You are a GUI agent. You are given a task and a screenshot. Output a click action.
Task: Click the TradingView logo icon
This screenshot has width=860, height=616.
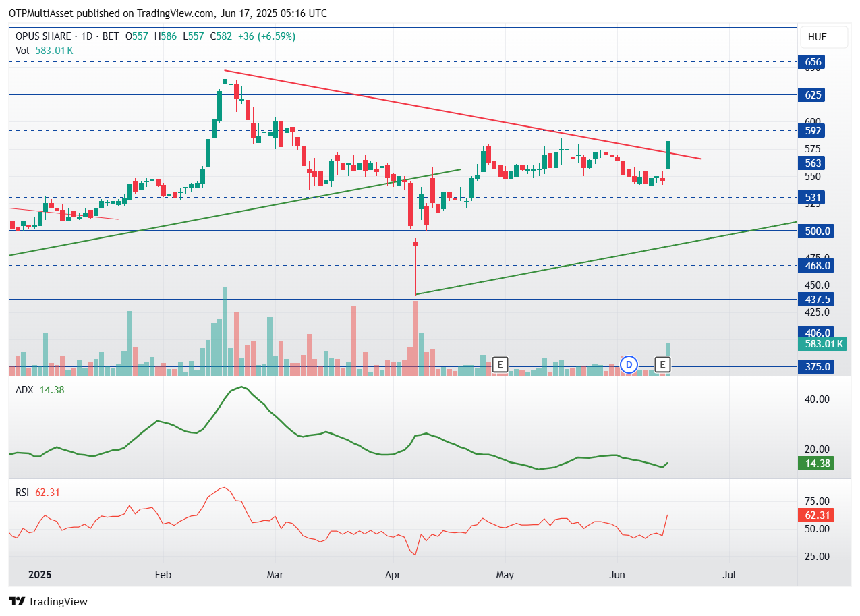pyautogui.click(x=17, y=601)
